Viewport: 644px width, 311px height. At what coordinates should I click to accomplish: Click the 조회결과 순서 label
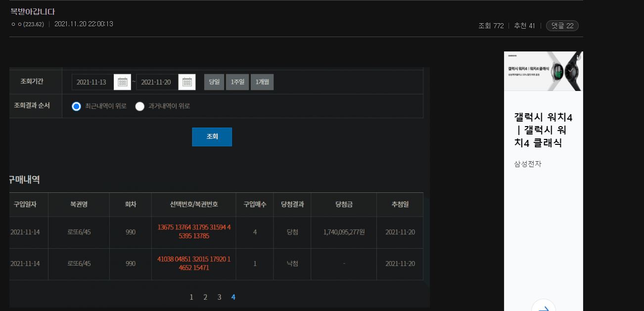(x=32, y=106)
